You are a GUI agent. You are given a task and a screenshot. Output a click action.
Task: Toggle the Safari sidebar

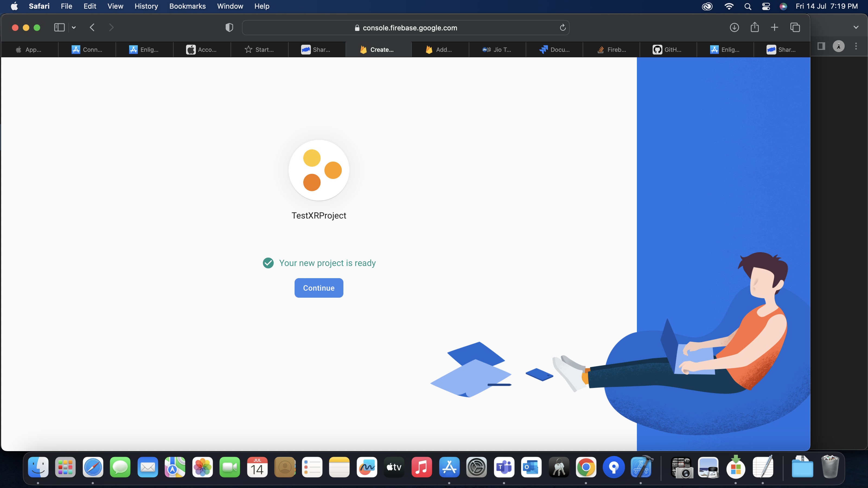pyautogui.click(x=59, y=28)
